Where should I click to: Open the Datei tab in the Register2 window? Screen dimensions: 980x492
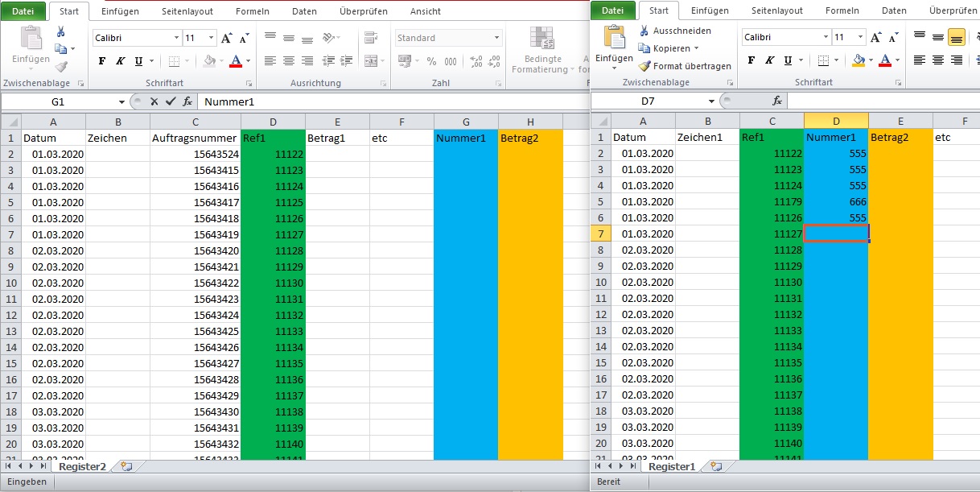tap(23, 11)
